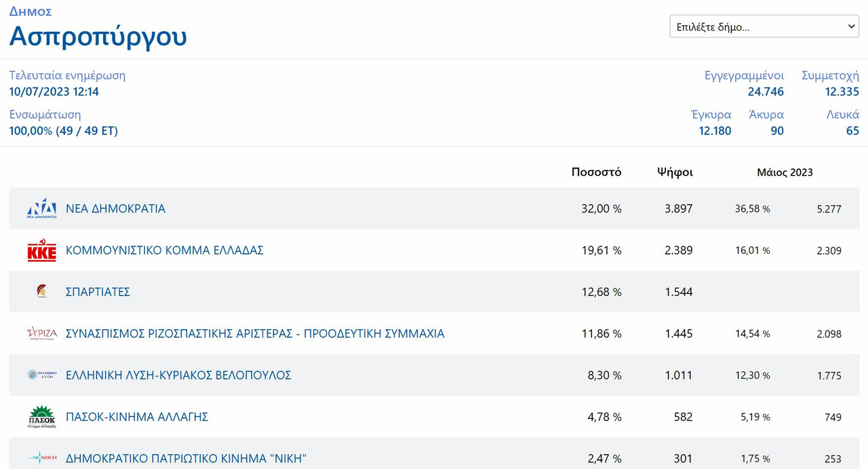868x469 pixels.
Task: Click May 2023 votes '5.277'
Action: pyautogui.click(x=829, y=209)
